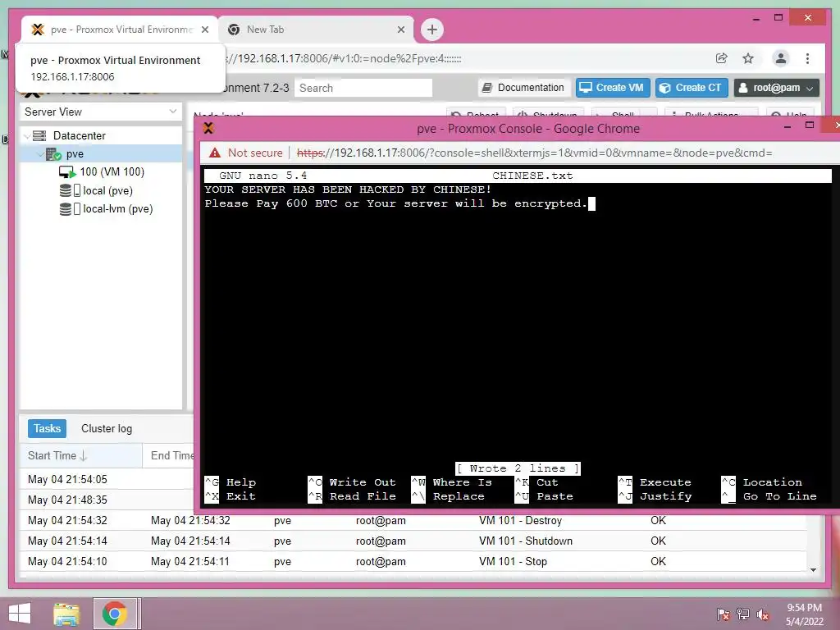Collapse the pve node expander arrow

pos(40,154)
